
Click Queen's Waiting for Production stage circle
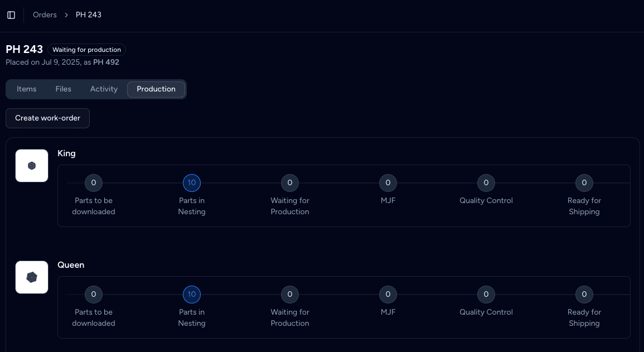(x=289, y=294)
